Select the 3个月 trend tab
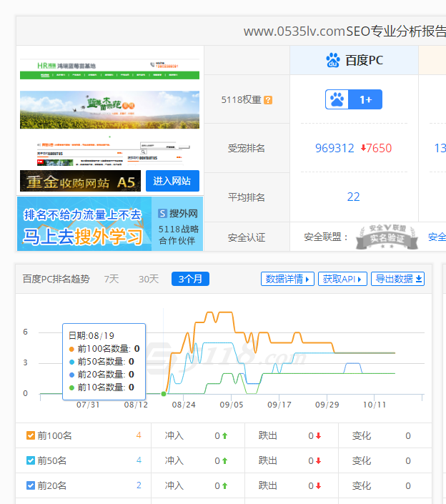This screenshot has height=504, width=446. 190,279
